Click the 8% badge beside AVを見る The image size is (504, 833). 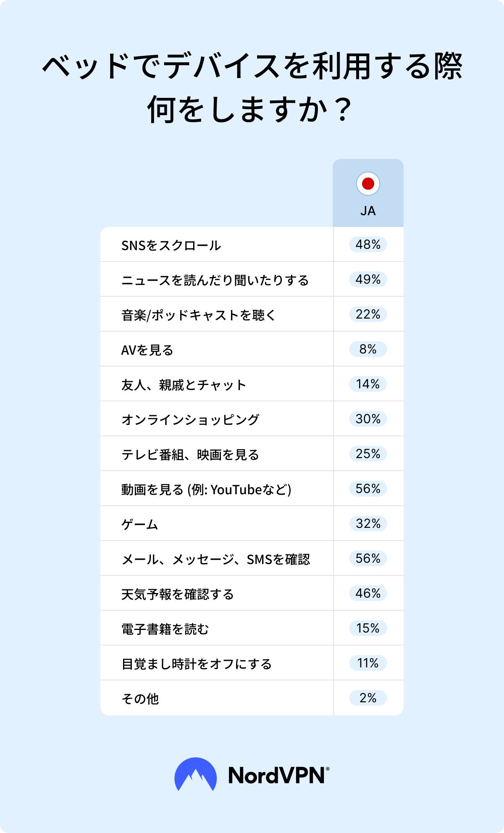(x=368, y=349)
